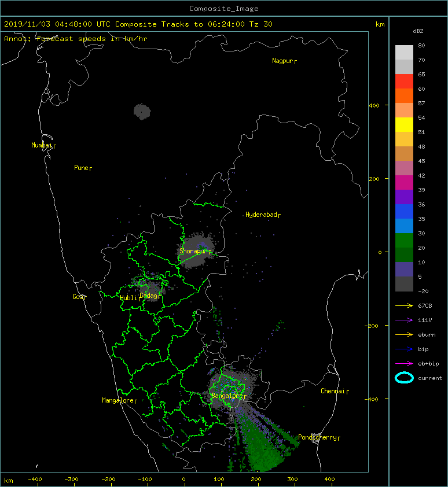448x487 pixels.
Task: Click the -300 tick on horizontal axis
Action: click(72, 479)
